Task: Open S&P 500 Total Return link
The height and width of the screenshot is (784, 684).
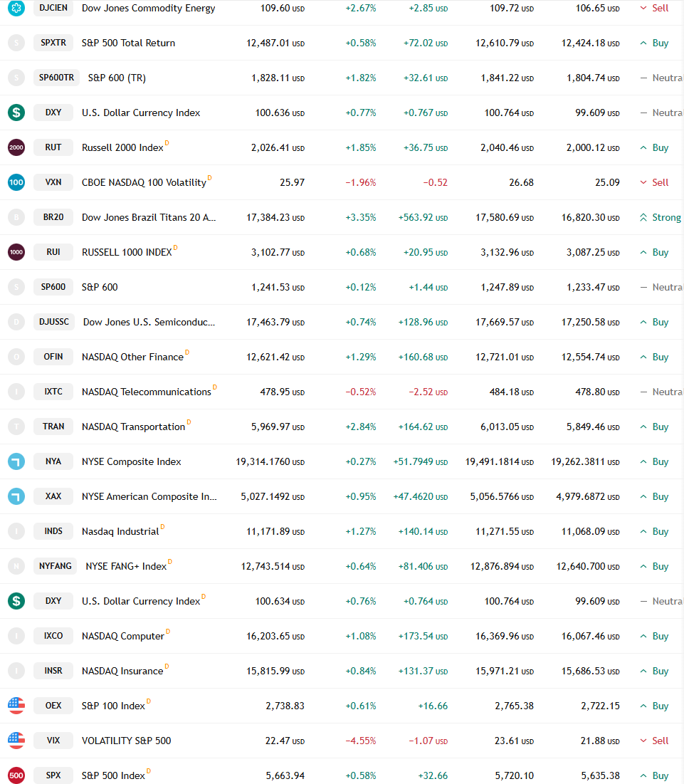Action: (128, 43)
